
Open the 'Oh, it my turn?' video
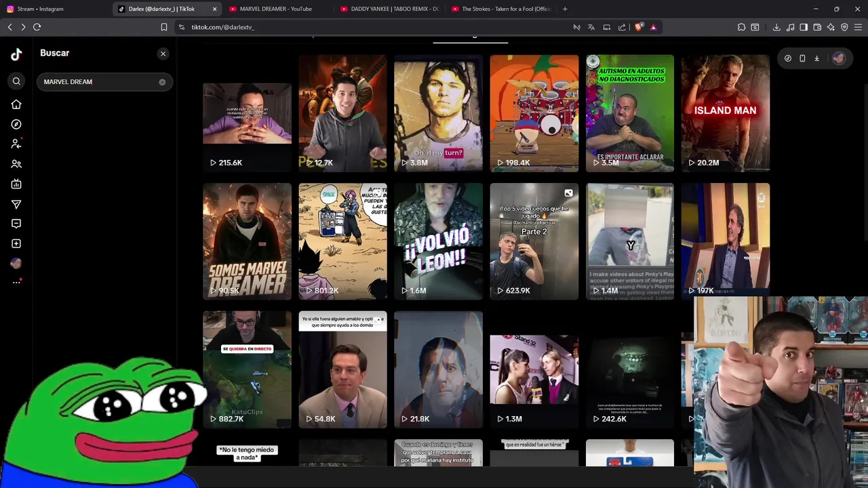438,113
